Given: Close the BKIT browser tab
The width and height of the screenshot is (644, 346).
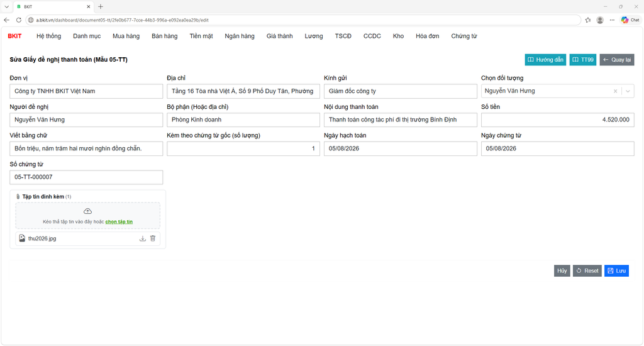Looking at the screenshot, I should (88, 6).
